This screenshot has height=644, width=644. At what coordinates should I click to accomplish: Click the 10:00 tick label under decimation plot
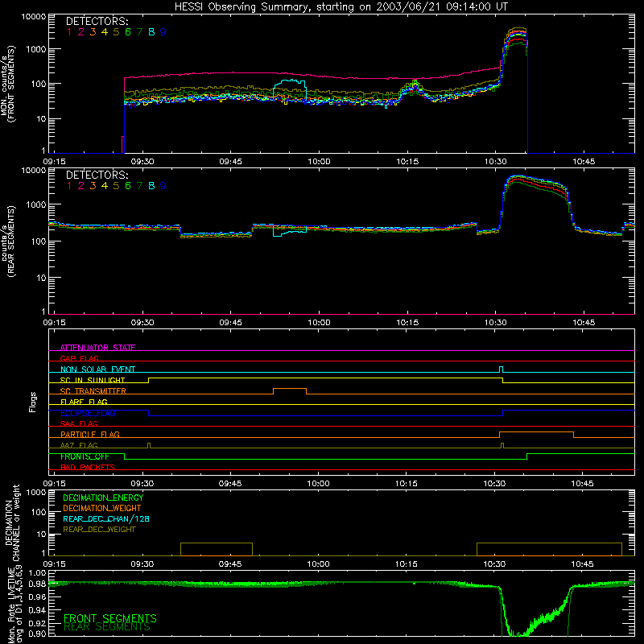point(318,564)
